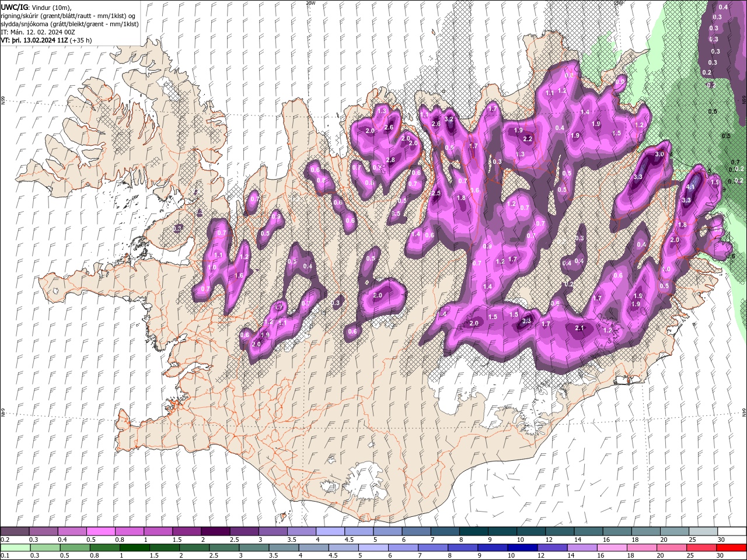Click the "1.6" snowfall value on the map

pos(239,276)
